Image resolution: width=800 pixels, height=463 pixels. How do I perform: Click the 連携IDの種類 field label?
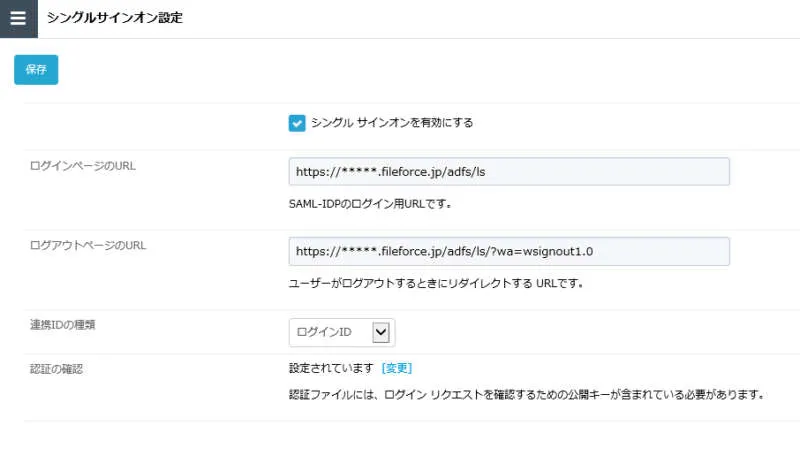point(62,325)
